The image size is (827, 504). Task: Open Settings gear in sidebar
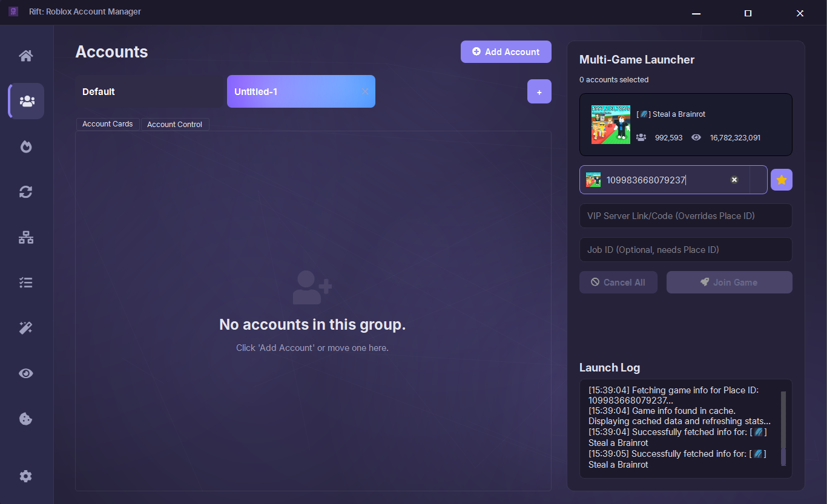[x=26, y=476]
